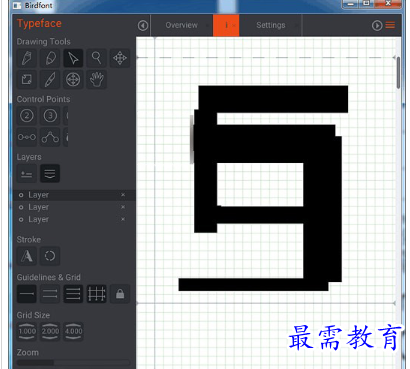This screenshot has height=369, width=410.
Task: Choose the hand pan tool
Action: pos(97,79)
